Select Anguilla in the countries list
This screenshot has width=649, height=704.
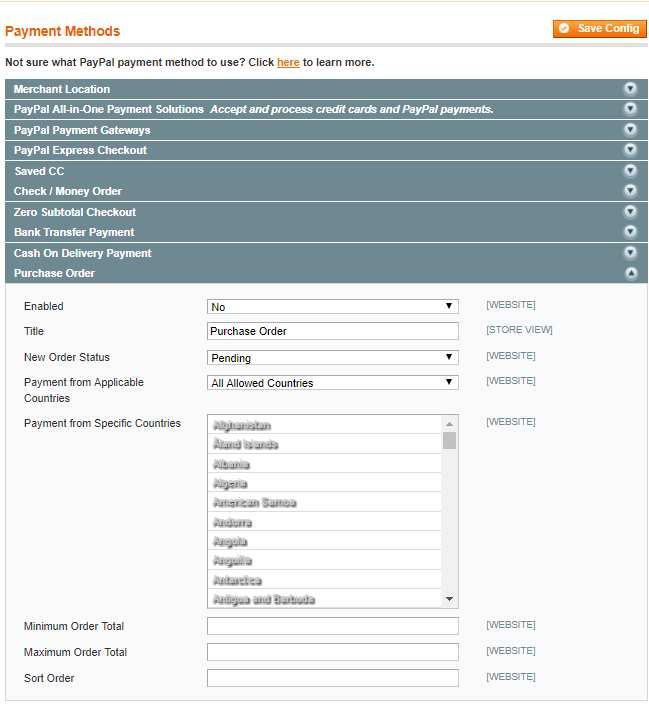(325, 560)
